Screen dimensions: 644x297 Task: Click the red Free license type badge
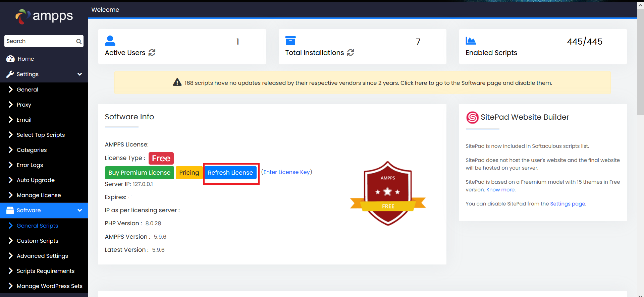(x=161, y=158)
